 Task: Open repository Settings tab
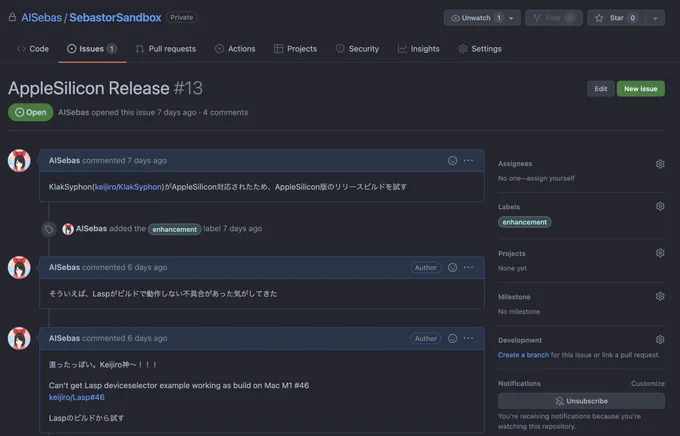(480, 49)
